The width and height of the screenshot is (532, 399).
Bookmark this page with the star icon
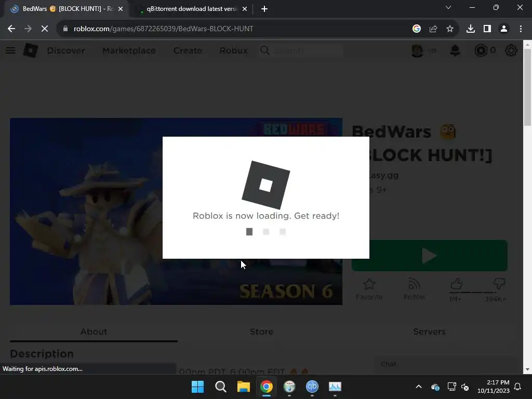click(450, 29)
